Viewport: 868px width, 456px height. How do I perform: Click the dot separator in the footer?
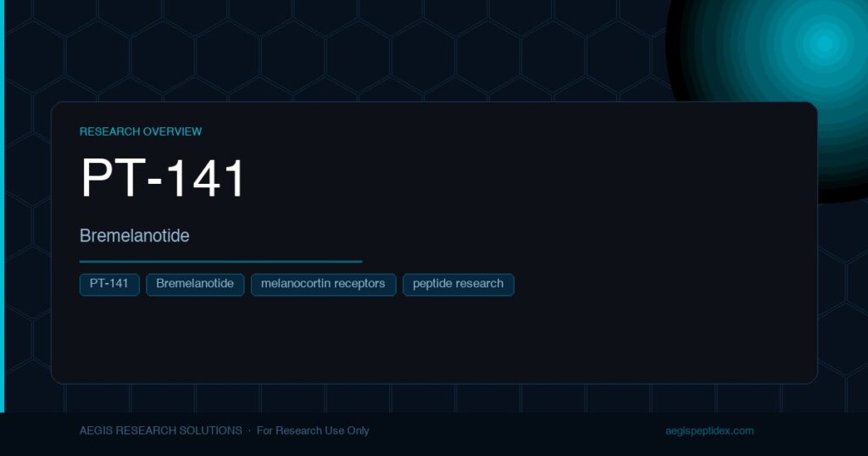point(249,431)
